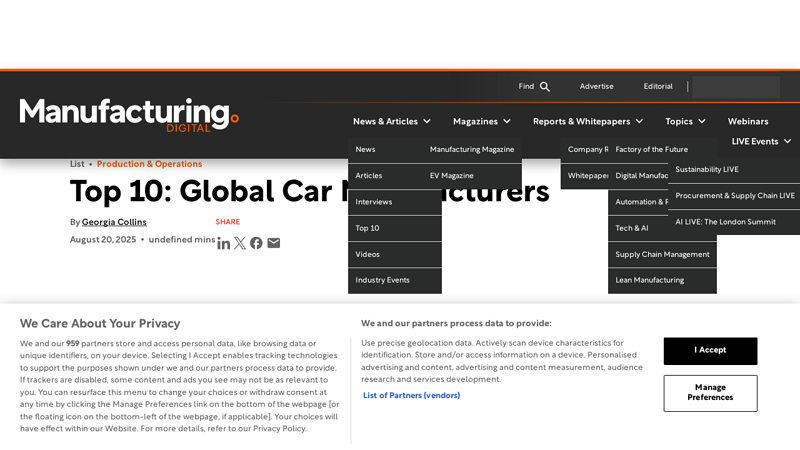Share article on LinkedIn icon
The width and height of the screenshot is (800, 450).
tap(223, 243)
